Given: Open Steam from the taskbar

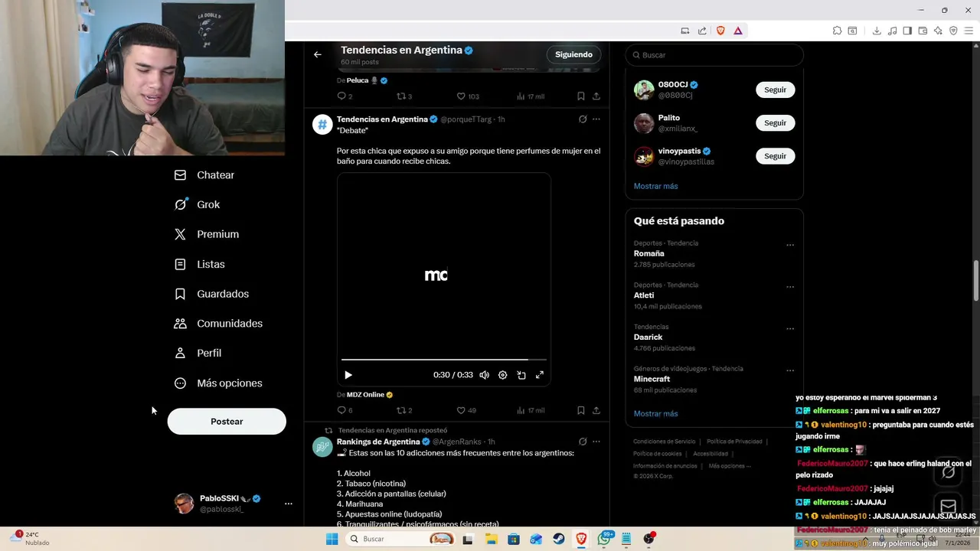Looking at the screenshot, I should click(558, 539).
